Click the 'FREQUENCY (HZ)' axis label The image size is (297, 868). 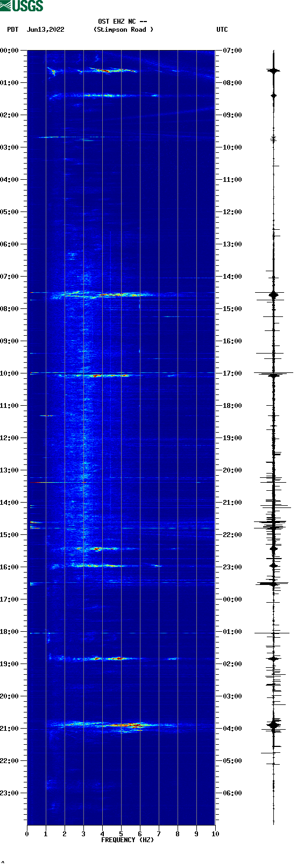point(128,840)
